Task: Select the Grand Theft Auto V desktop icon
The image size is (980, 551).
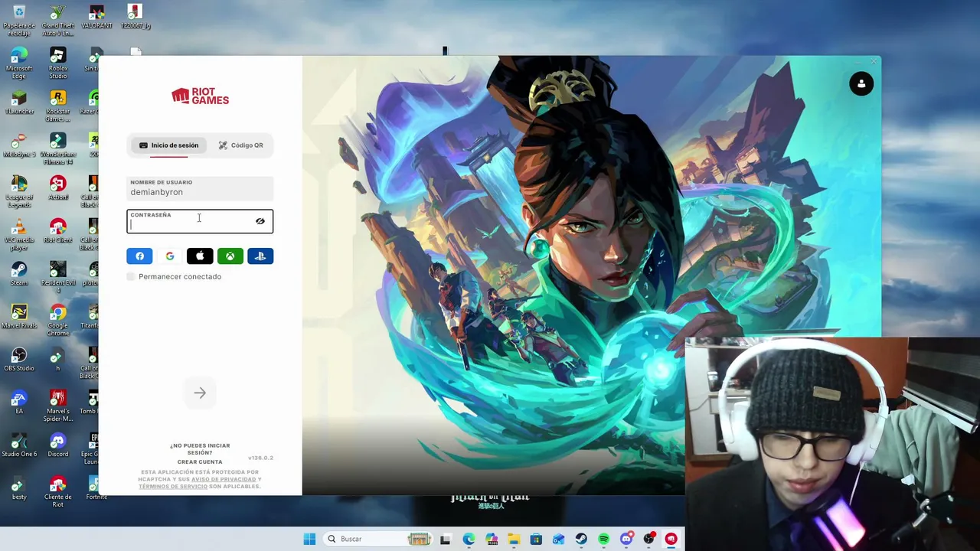Action: 57,21
